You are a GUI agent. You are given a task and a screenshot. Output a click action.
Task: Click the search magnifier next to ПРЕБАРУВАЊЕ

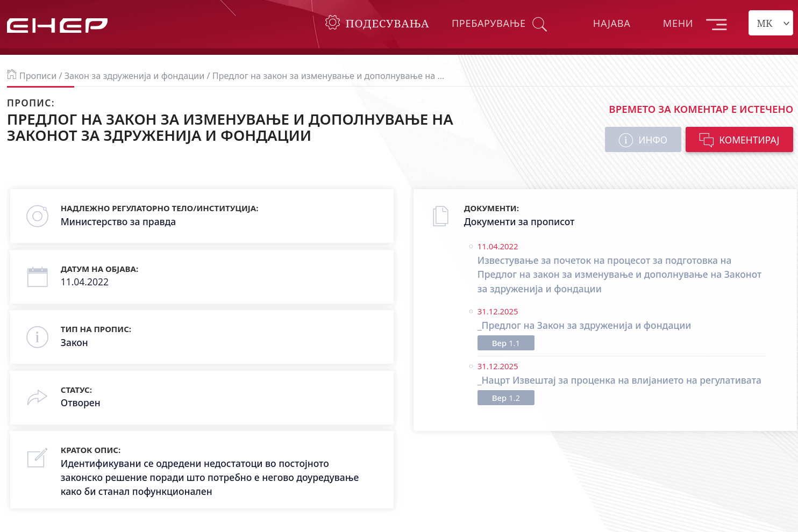coord(539,24)
